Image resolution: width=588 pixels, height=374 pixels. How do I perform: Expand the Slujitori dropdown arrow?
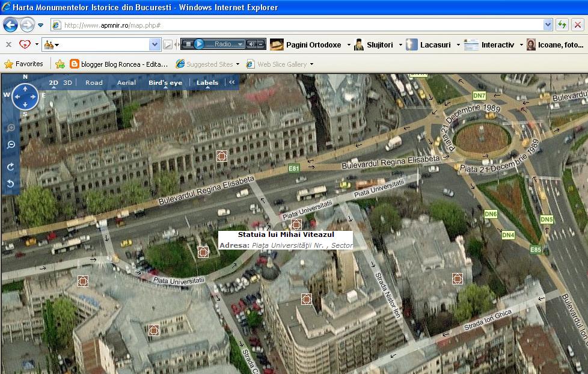[x=400, y=44]
